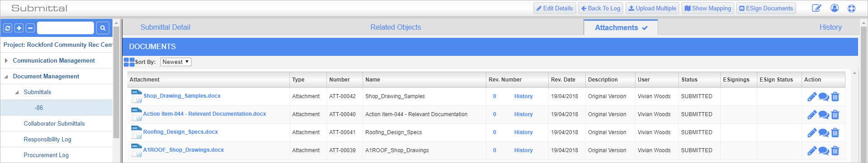Open the Sort By Newest dropdown
Image resolution: width=868 pixels, height=163 pixels.
176,62
